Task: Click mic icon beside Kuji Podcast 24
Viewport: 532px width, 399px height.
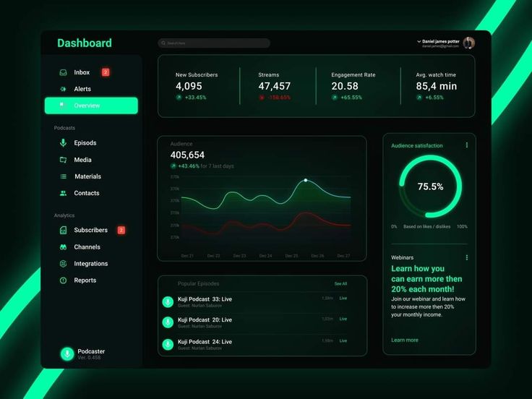Action: 168,344
